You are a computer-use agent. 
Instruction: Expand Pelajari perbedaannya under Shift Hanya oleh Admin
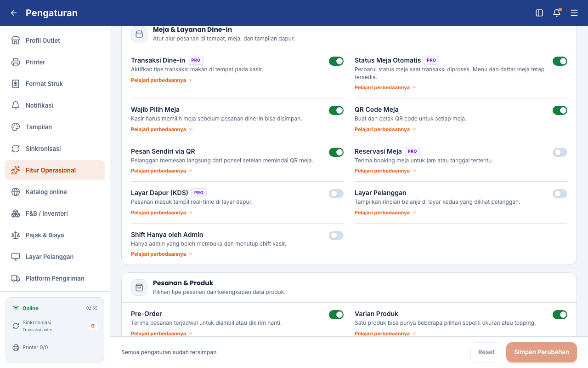[162, 254]
